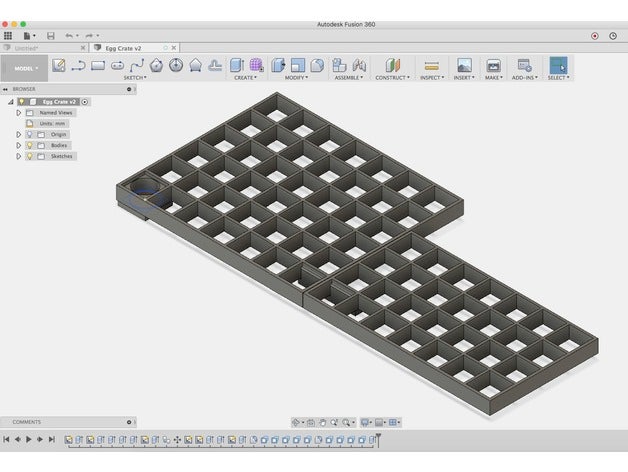Toggle Bodies folder visibility lightbulb
Viewport: 628px width, 472px height.
pos(29,145)
